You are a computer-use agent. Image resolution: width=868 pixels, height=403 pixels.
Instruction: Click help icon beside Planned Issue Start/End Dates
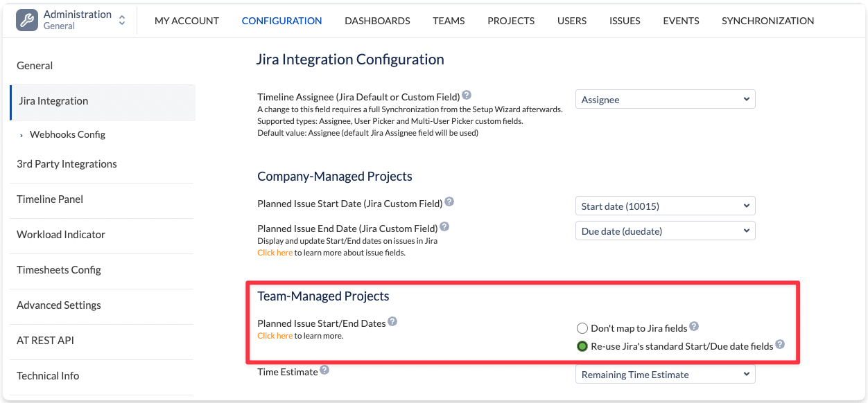(x=392, y=321)
